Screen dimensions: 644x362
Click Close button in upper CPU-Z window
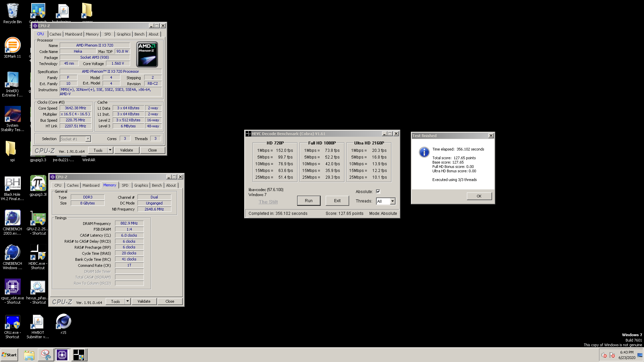pyautogui.click(x=152, y=150)
